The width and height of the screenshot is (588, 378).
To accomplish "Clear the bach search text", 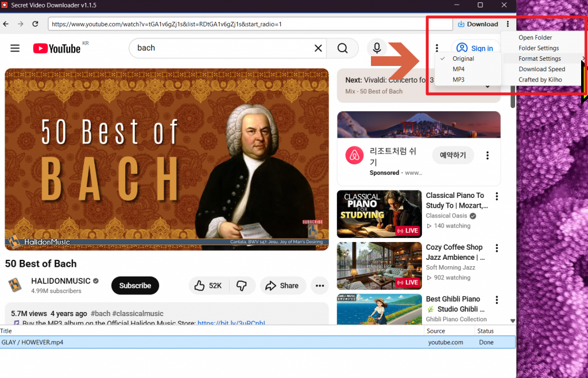I will (x=318, y=48).
